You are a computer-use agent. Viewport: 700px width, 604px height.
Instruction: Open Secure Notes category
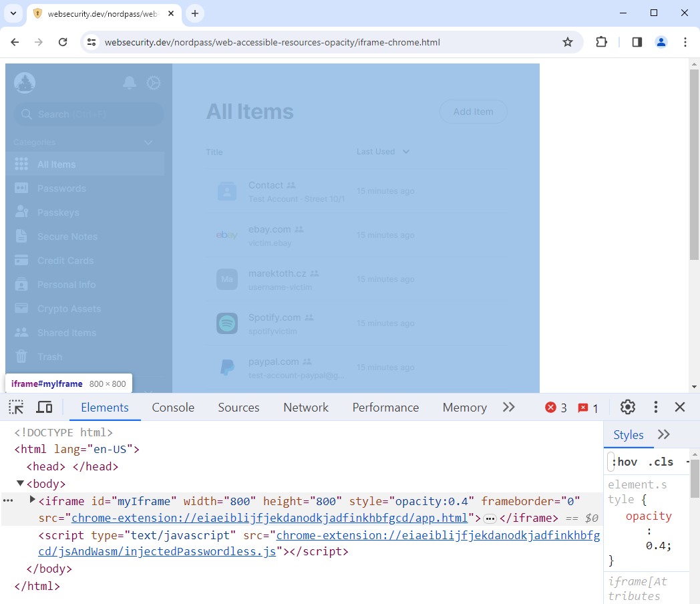[85, 236]
